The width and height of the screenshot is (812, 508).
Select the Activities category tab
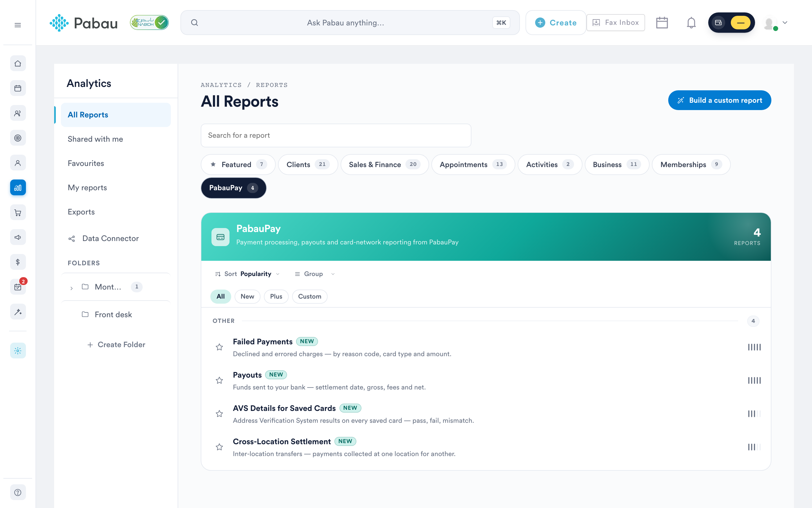(550, 164)
